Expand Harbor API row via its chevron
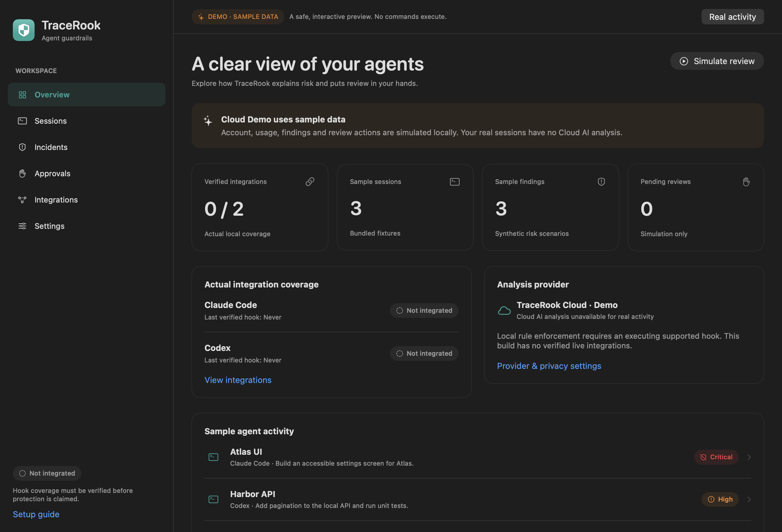 coord(749,499)
